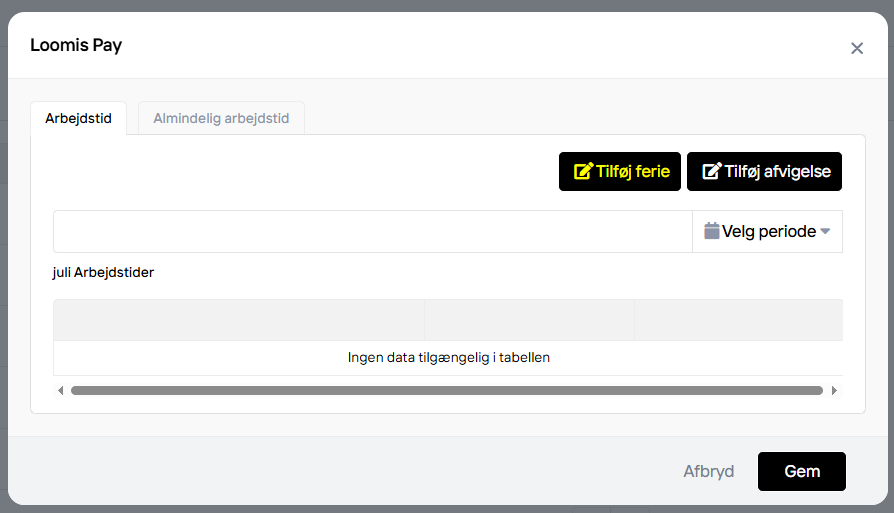Focus the empty period input field
The image size is (894, 513).
[x=372, y=231]
